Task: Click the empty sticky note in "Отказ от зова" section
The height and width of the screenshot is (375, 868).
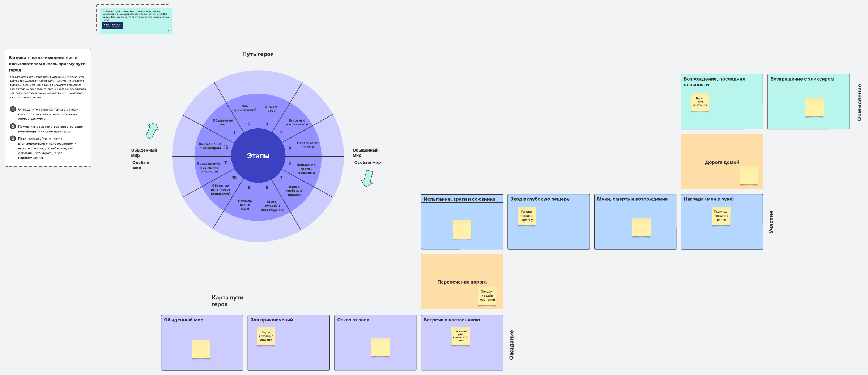Action: point(380,347)
